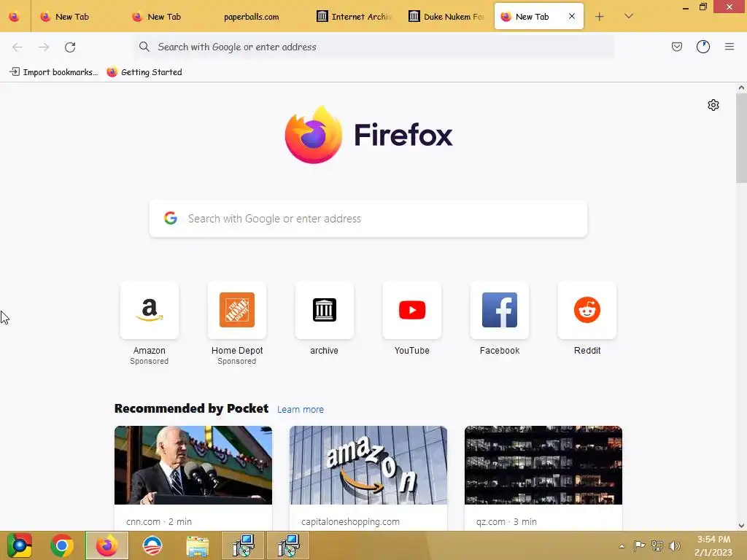The width and height of the screenshot is (747, 560).
Task: Switch to the paperballs.com tab
Action: tap(251, 17)
